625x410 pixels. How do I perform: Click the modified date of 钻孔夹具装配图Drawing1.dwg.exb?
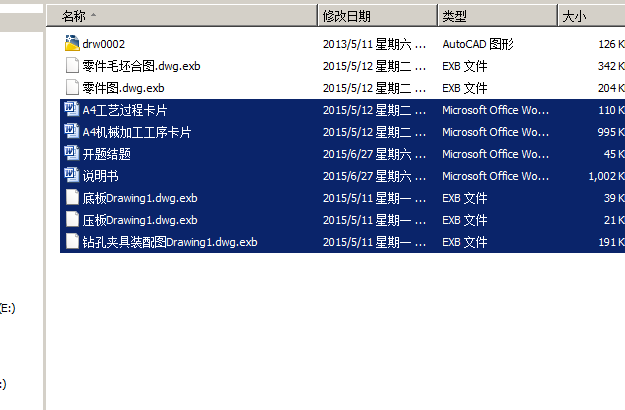[374, 242]
